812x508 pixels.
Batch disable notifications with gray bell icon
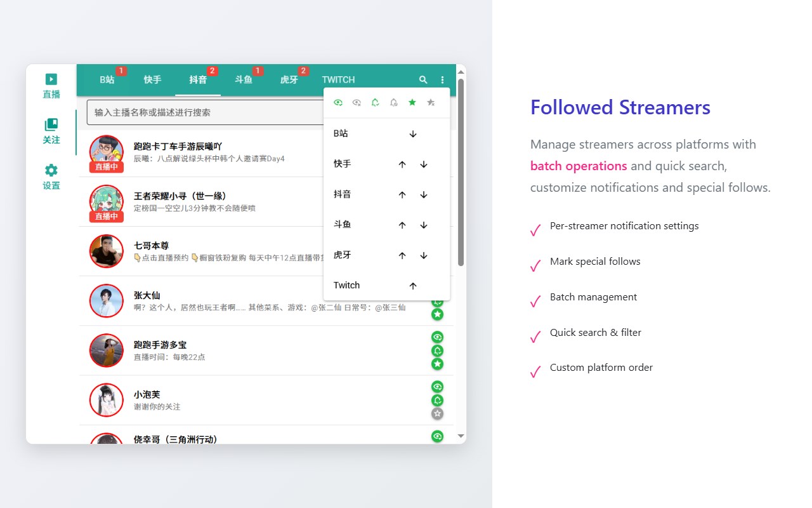393,102
